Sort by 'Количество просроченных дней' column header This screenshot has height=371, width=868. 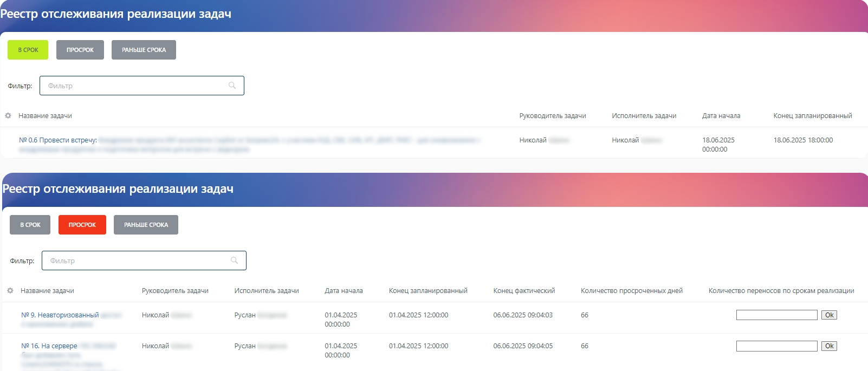click(632, 291)
